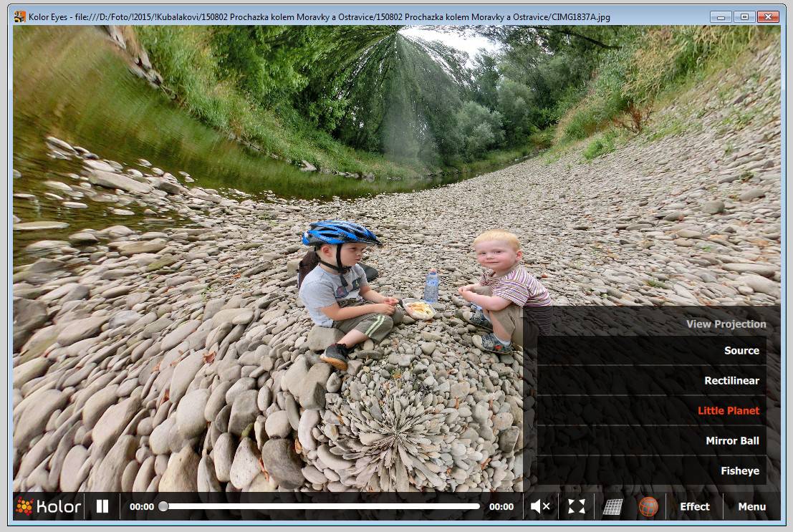
Task: Select the Fisheye projection
Action: coord(739,471)
